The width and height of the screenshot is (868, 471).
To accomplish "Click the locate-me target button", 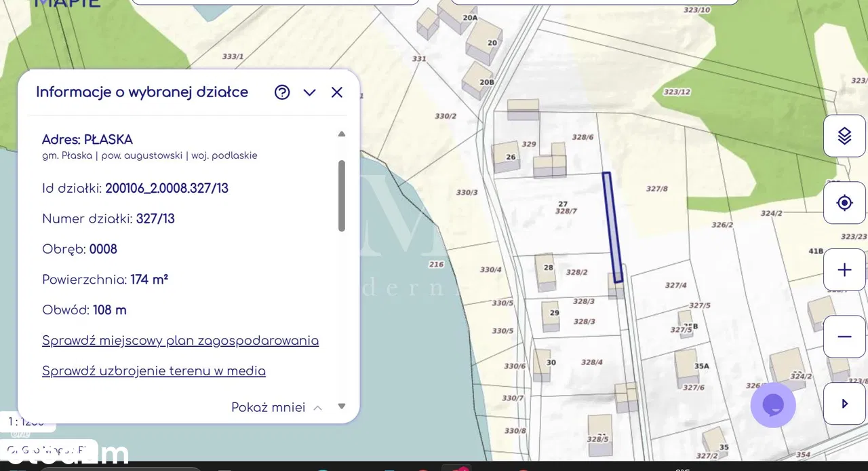I will pos(844,202).
